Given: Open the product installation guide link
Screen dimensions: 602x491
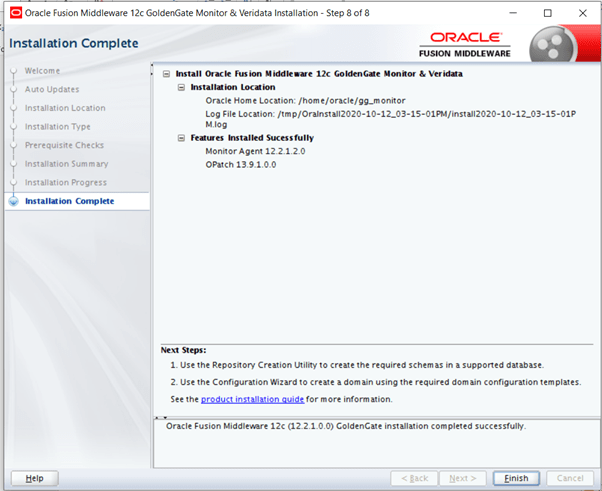Looking at the screenshot, I should pos(252,399).
